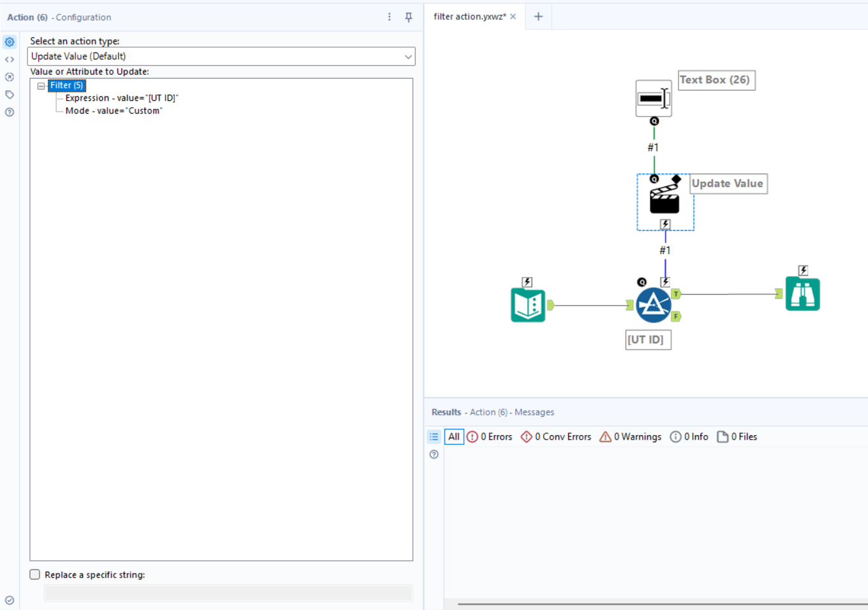The width and height of the screenshot is (868, 610).
Task: Open the three-dot menu in Configuration header
Action: click(389, 17)
